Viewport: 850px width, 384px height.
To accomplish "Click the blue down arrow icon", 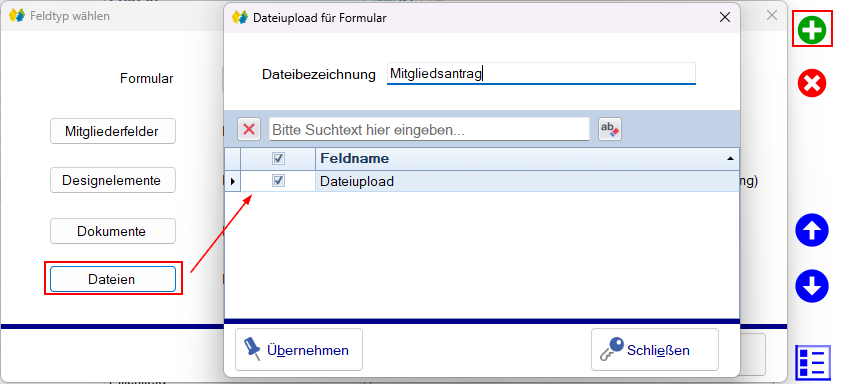I will point(812,286).
